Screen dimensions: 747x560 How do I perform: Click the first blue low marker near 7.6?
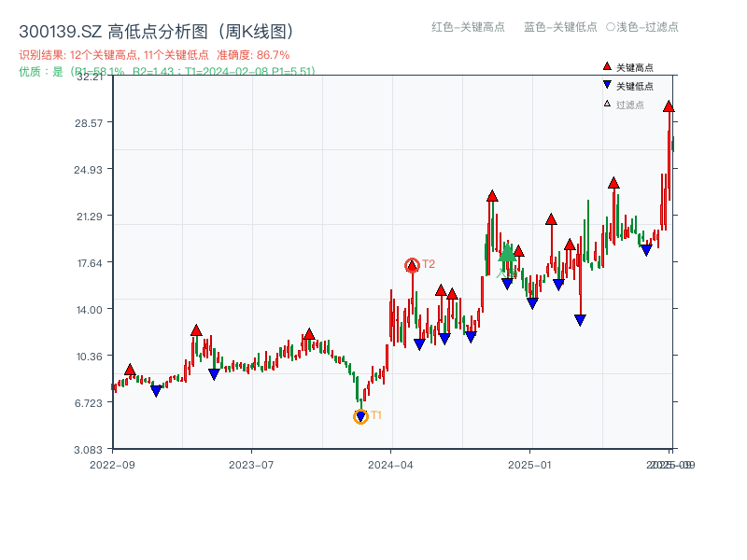tap(156, 391)
